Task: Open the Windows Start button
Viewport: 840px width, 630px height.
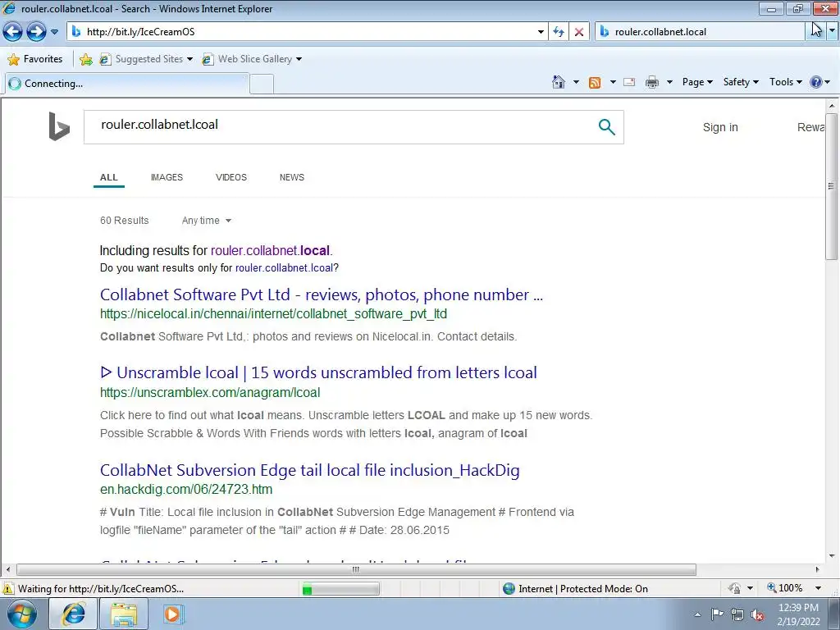Action: pos(22,614)
